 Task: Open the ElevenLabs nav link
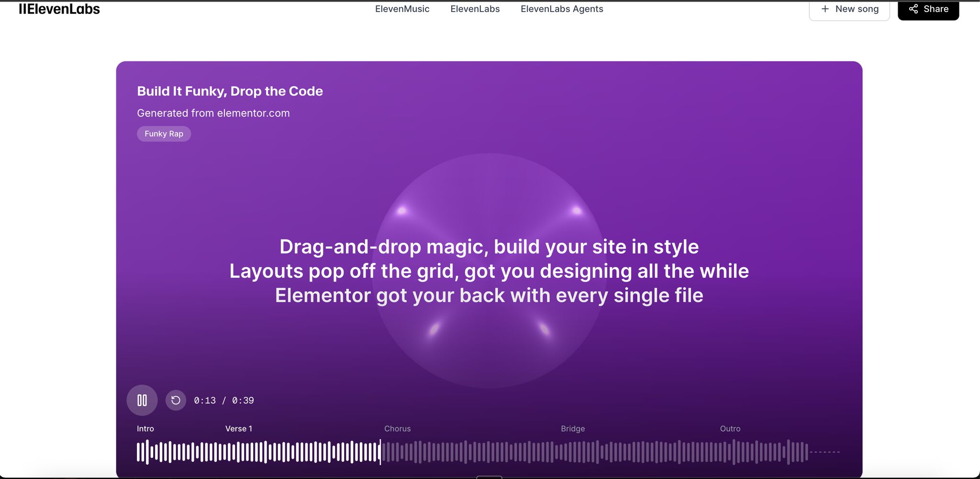[475, 9]
